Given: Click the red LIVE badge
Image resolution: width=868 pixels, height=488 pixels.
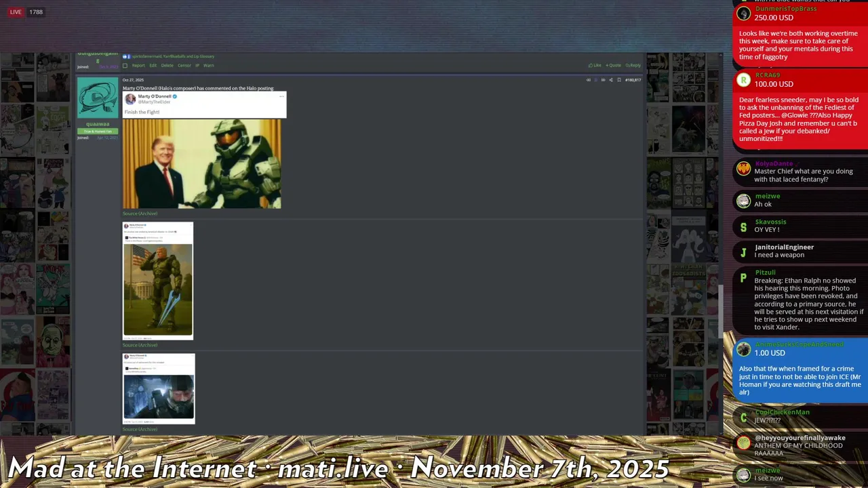Looking at the screenshot, I should (15, 12).
